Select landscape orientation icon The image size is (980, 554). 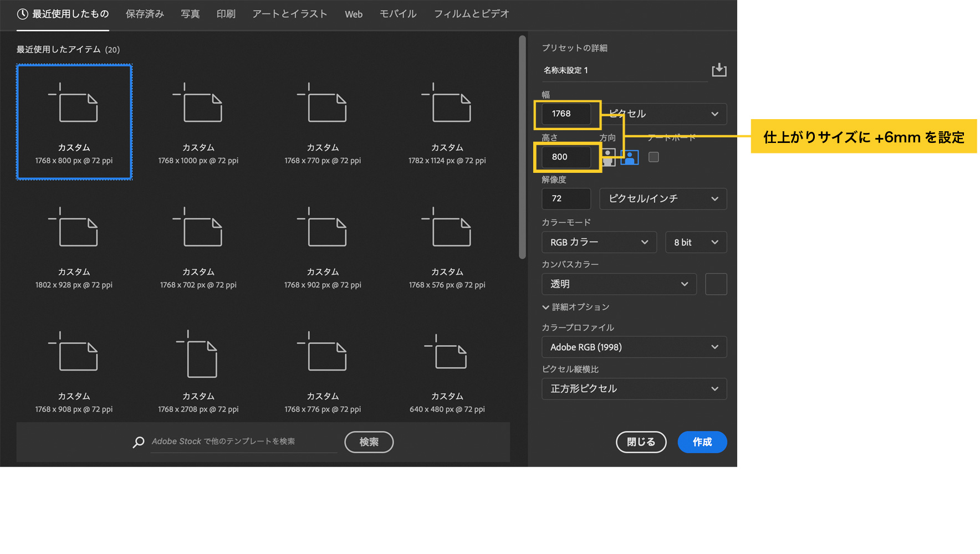tap(630, 157)
